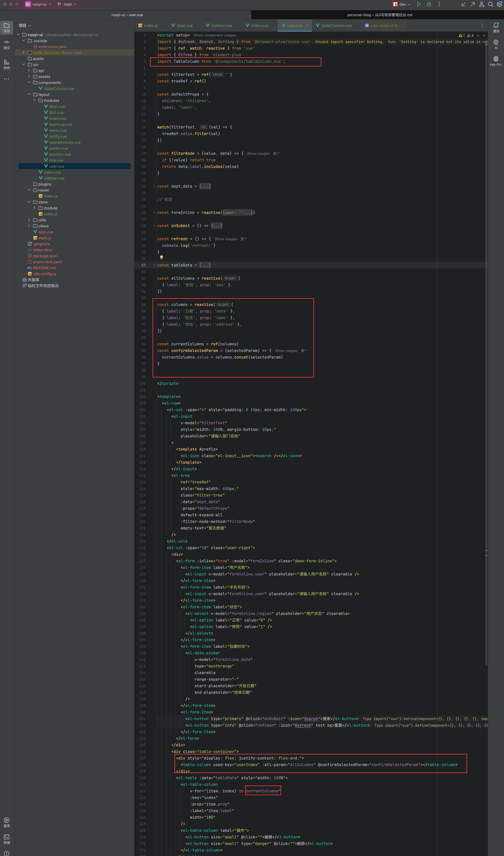Show more tool windows in left sidebar

(7, 79)
